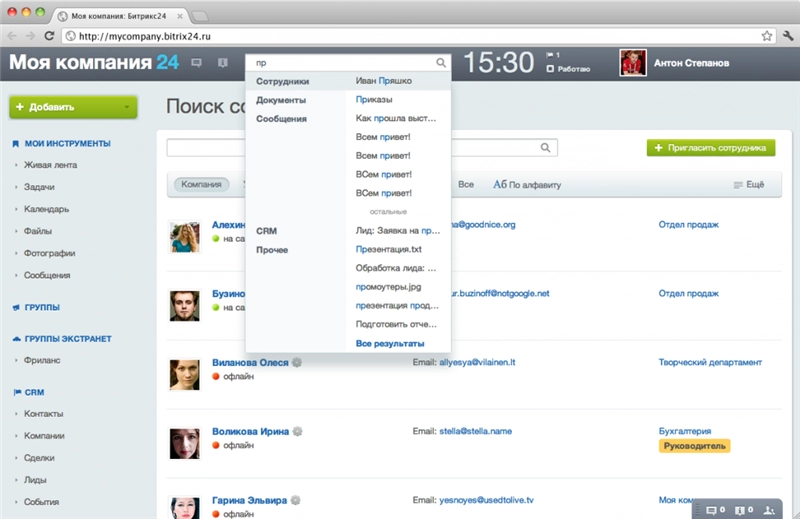Click the monitor icon next to company logo
800x519 pixels.
(x=196, y=63)
